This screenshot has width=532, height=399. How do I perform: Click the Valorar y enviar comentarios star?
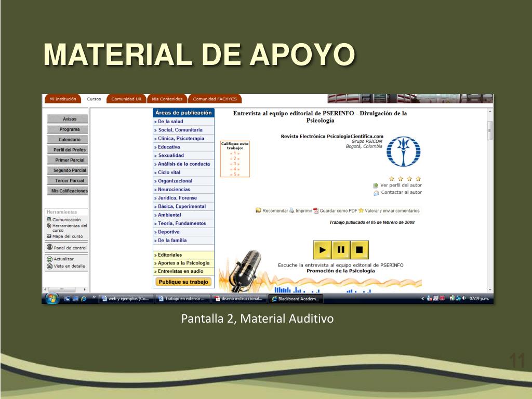click(x=361, y=210)
